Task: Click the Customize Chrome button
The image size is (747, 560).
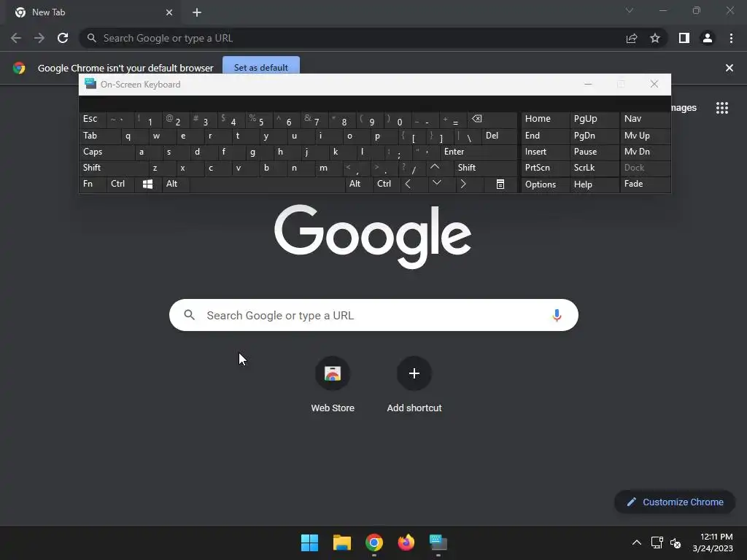Action: tap(675, 502)
